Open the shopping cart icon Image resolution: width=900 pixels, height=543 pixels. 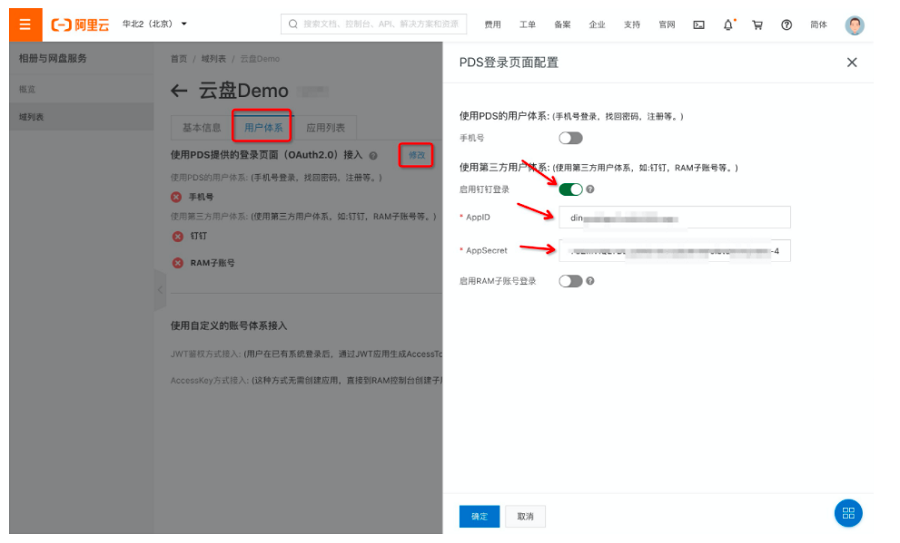point(757,25)
